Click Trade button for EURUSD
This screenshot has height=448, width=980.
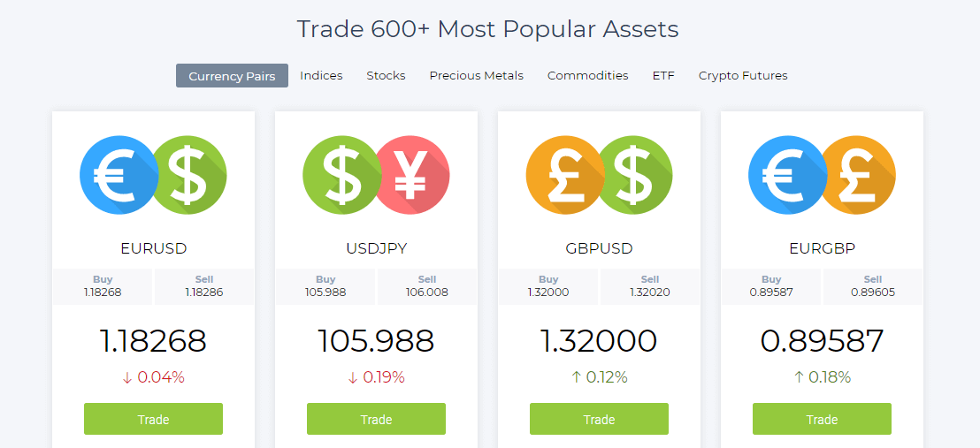(x=153, y=419)
